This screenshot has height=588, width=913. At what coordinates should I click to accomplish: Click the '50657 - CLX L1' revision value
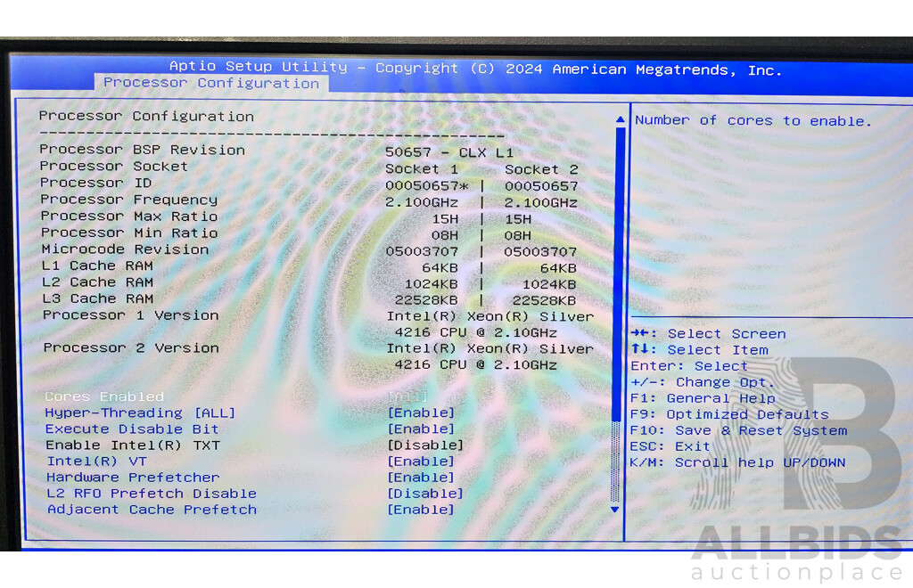click(x=449, y=152)
